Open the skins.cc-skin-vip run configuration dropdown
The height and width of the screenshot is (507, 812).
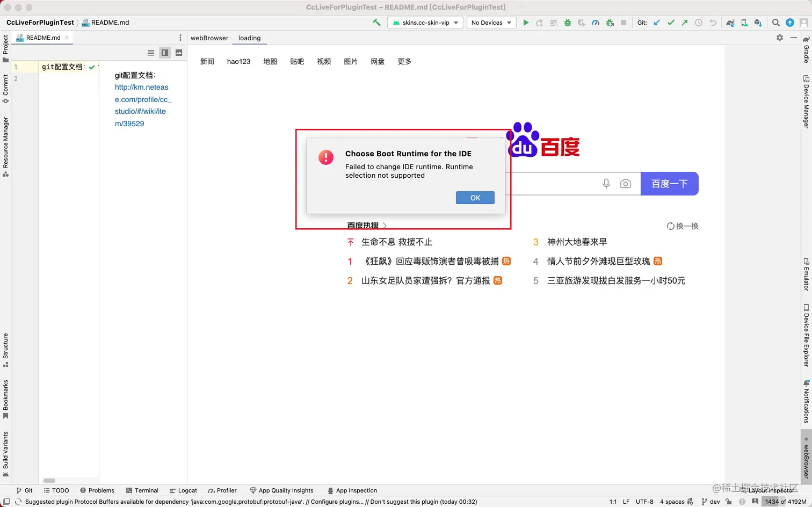(425, 23)
